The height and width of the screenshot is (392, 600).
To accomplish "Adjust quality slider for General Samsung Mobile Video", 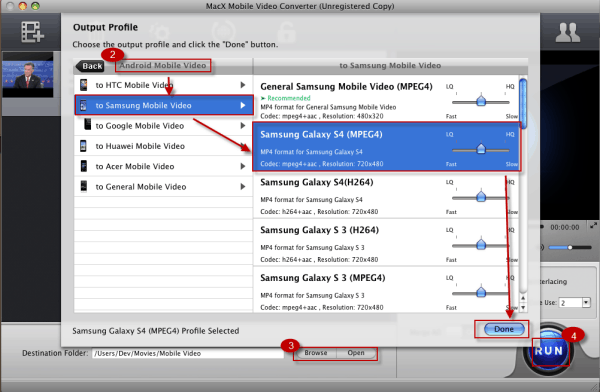I will [481, 102].
